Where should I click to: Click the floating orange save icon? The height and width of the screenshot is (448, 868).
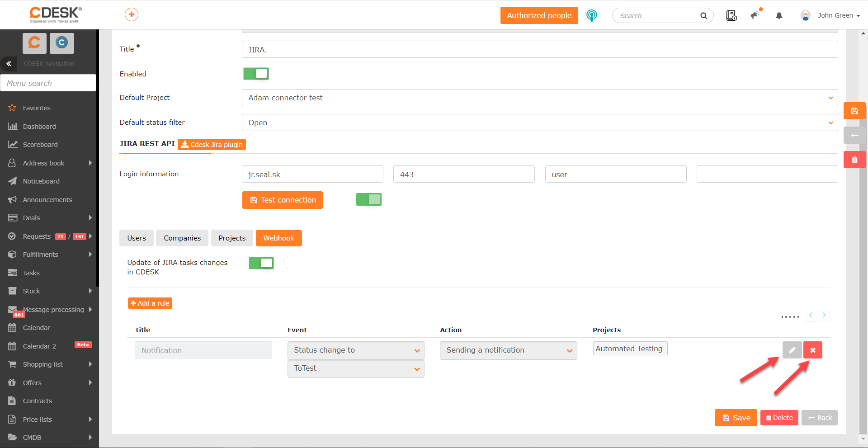tap(854, 111)
